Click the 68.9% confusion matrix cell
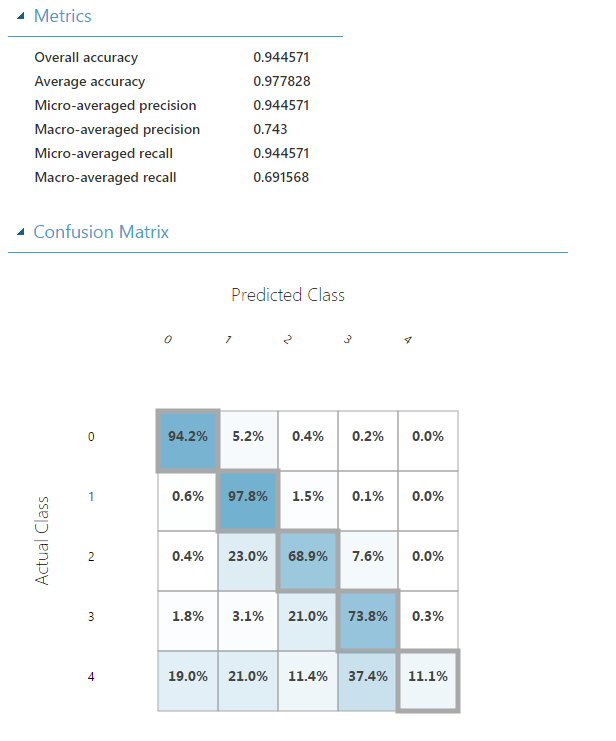 pos(308,557)
